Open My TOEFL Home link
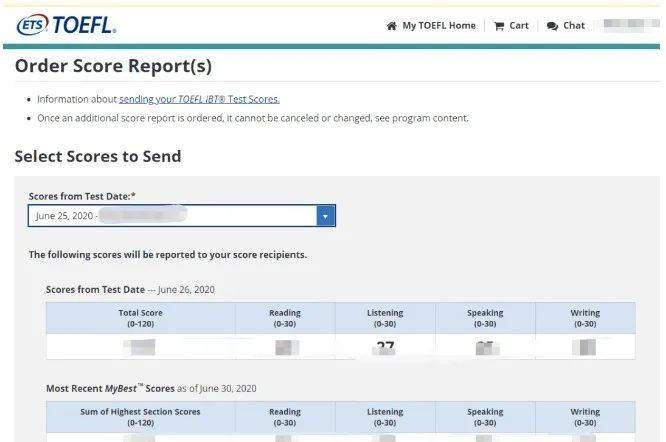Viewport: 666px width, 442px height. tap(439, 26)
